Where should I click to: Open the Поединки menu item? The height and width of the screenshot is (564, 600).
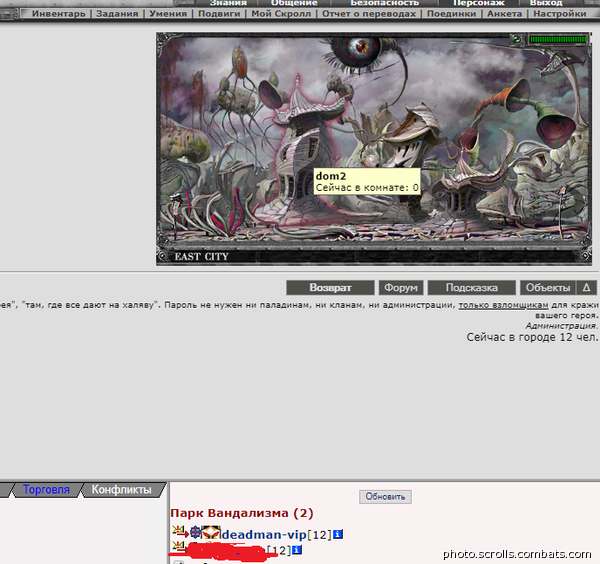[x=452, y=14]
